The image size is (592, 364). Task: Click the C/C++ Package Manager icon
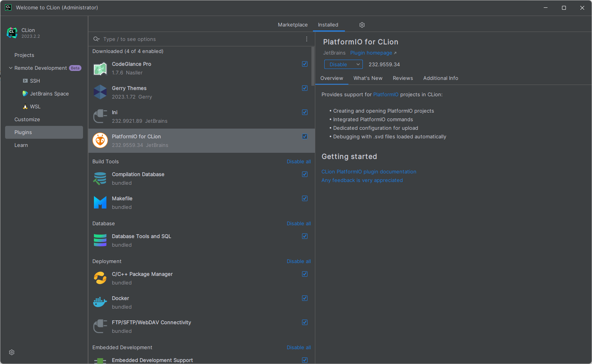[x=100, y=278]
